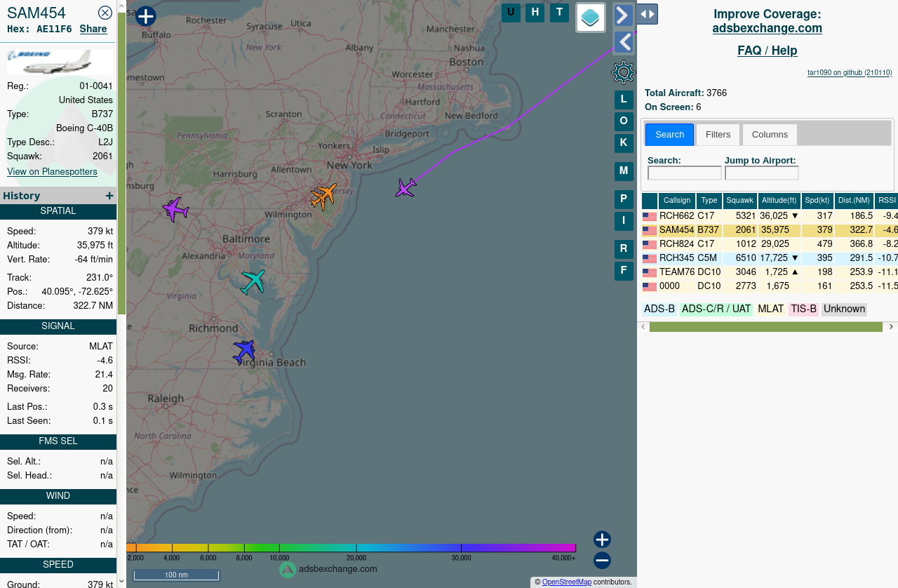The width and height of the screenshot is (898, 588).
Task: Expand the History section plus sign
Action: pos(109,196)
